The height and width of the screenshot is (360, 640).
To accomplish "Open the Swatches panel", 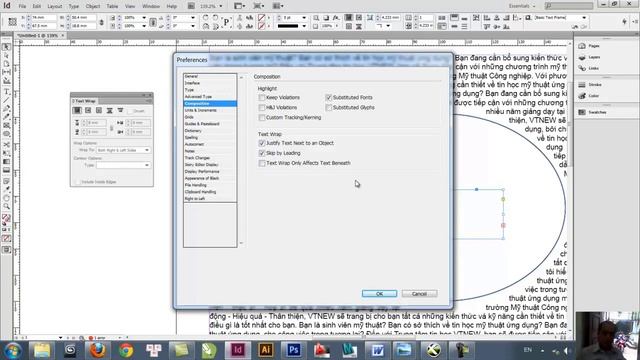I will [593, 112].
